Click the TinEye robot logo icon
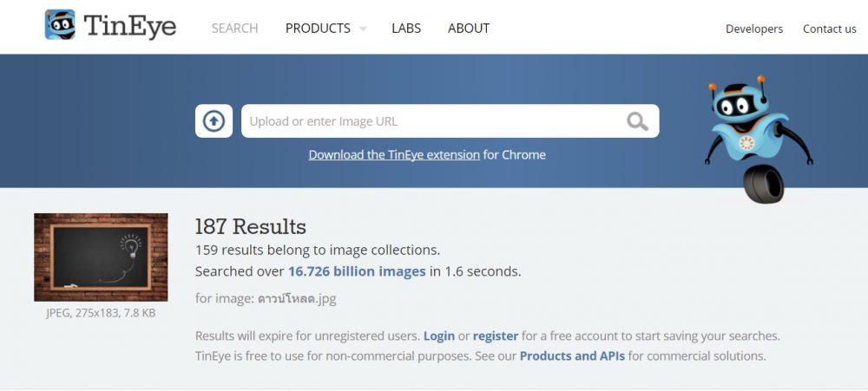 (60, 25)
